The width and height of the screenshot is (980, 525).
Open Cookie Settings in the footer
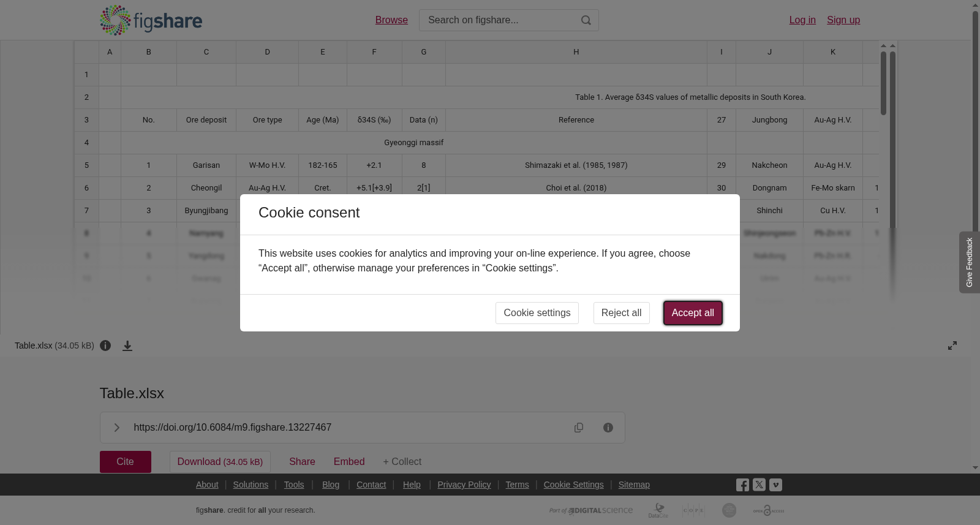point(574,485)
